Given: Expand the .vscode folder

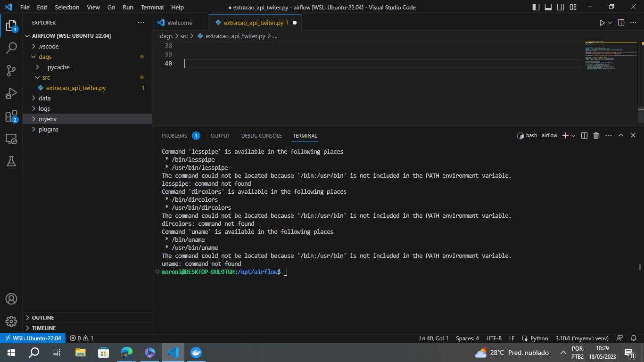Looking at the screenshot, I should (x=87, y=46).
